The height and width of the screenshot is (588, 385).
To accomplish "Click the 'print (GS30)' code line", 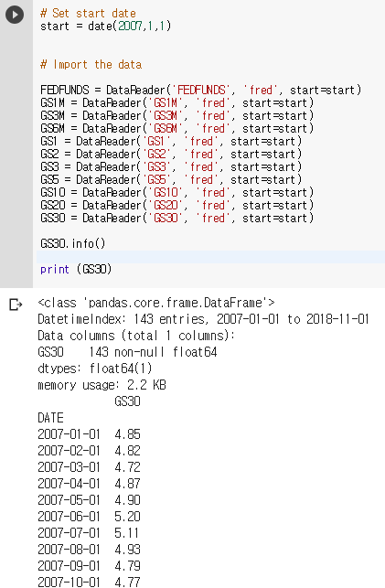I will pos(76,269).
